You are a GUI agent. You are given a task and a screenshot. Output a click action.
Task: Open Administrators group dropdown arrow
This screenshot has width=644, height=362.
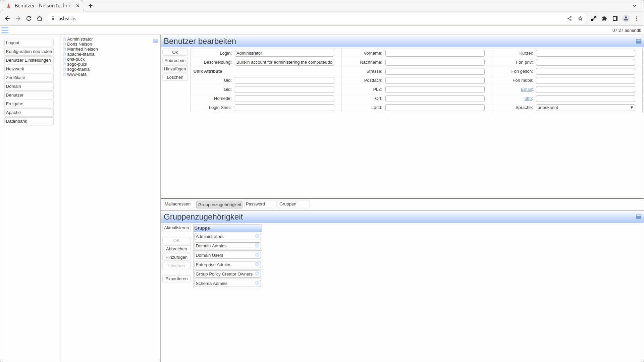coord(257,236)
